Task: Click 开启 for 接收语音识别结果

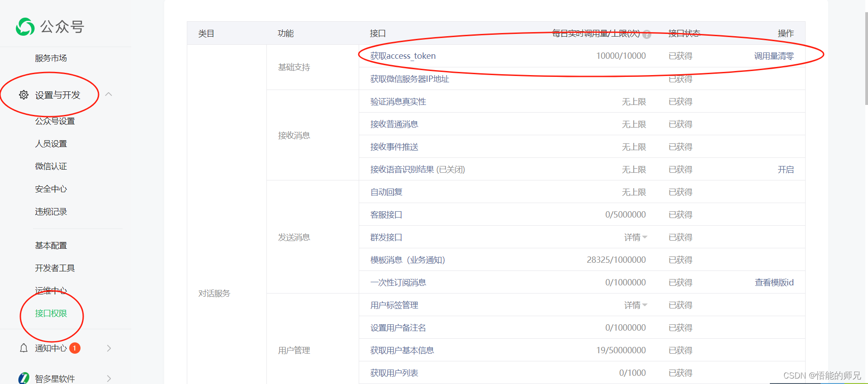Action: 786,169
